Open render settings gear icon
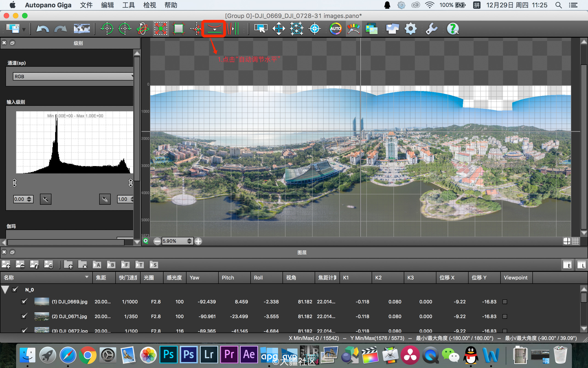This screenshot has width=588, height=368. [410, 29]
